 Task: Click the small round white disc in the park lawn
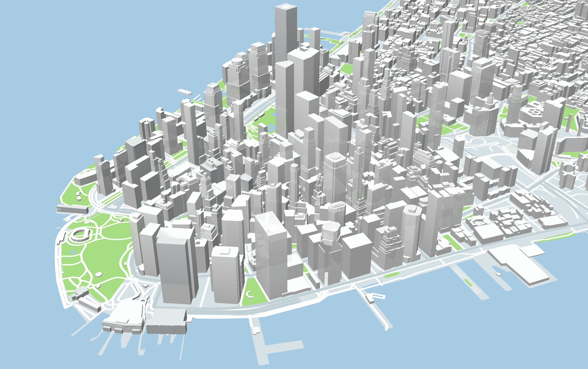pyautogui.click(x=99, y=275)
